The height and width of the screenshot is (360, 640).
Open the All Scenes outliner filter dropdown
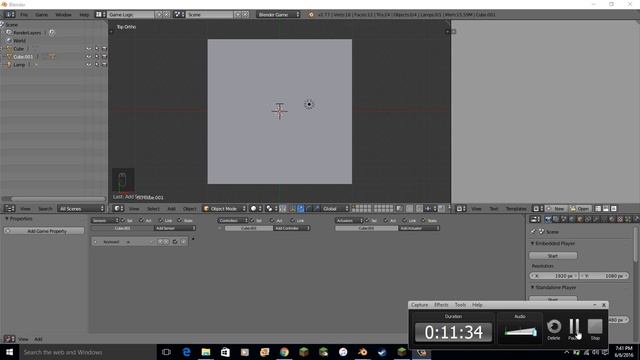(81, 209)
